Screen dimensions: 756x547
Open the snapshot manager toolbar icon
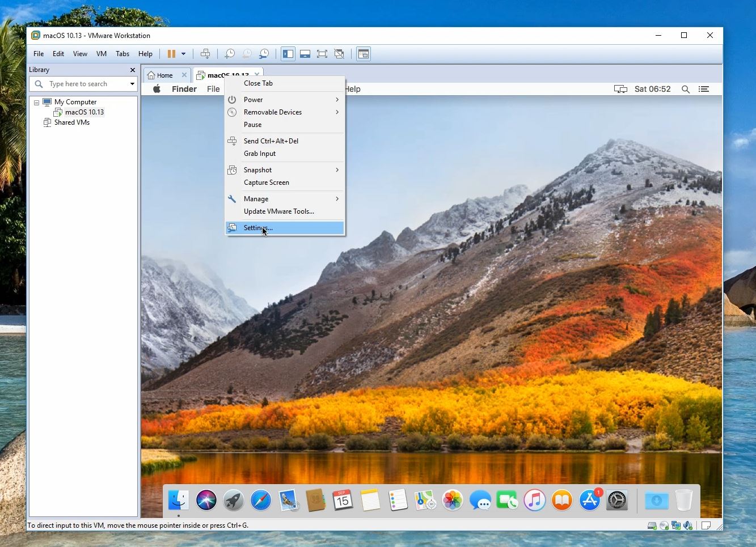[x=264, y=54]
